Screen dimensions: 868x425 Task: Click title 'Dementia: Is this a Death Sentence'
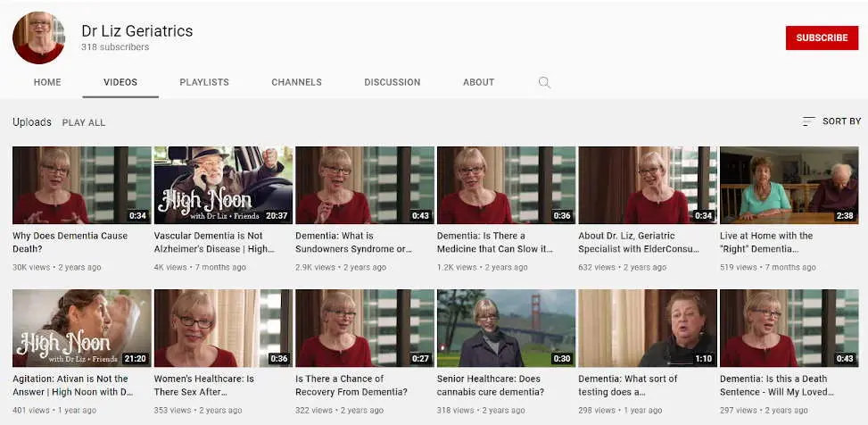(x=777, y=385)
